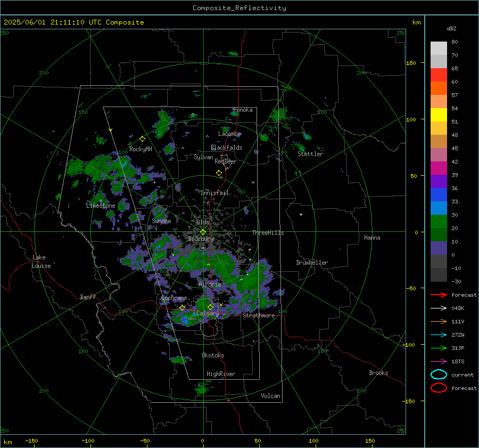
Task: Click the red forecast arrow in the legend
Action: (439, 295)
